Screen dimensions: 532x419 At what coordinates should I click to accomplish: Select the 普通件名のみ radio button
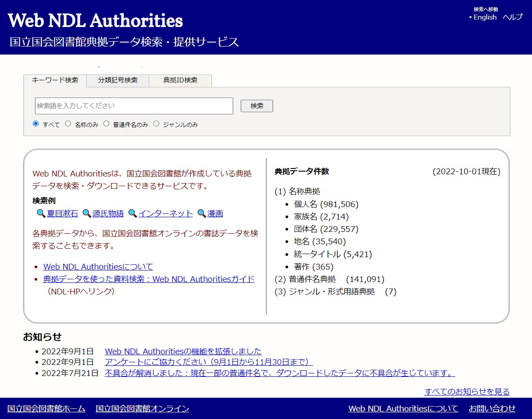pos(106,123)
